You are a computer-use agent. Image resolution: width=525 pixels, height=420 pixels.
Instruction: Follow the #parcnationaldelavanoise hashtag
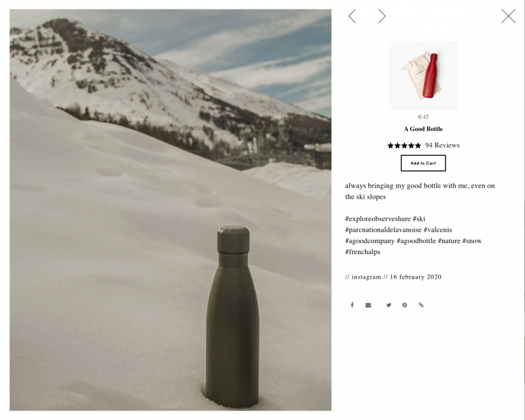(383, 229)
